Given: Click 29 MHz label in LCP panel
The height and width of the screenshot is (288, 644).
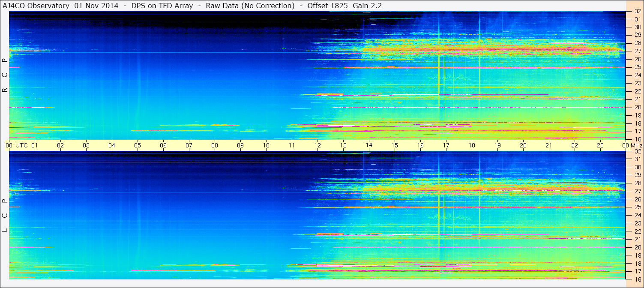Looking at the screenshot, I should 637,175.
